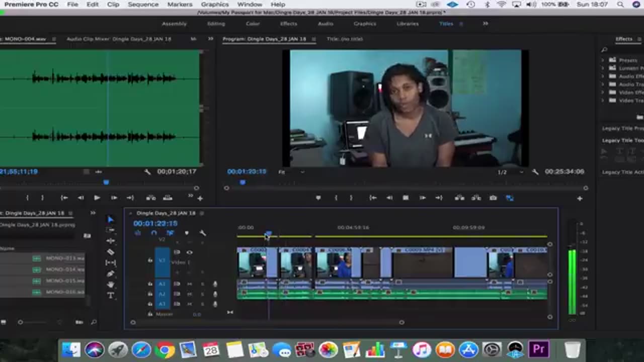The height and width of the screenshot is (362, 644).
Task: Click the Source monitor scrub bar playhead
Action: (x=106, y=182)
